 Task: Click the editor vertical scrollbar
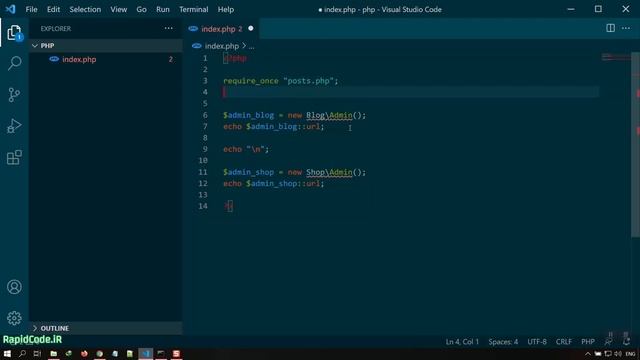coord(635,144)
